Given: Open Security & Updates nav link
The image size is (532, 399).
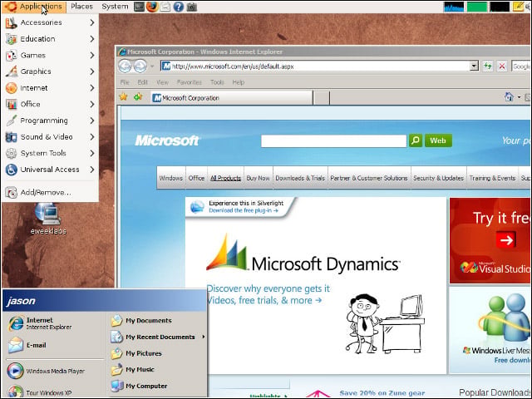Looking at the screenshot, I should coord(438,178).
